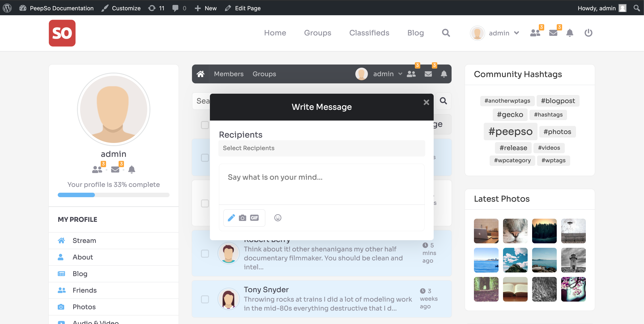Click Edit Page in admin bar

[x=243, y=8]
